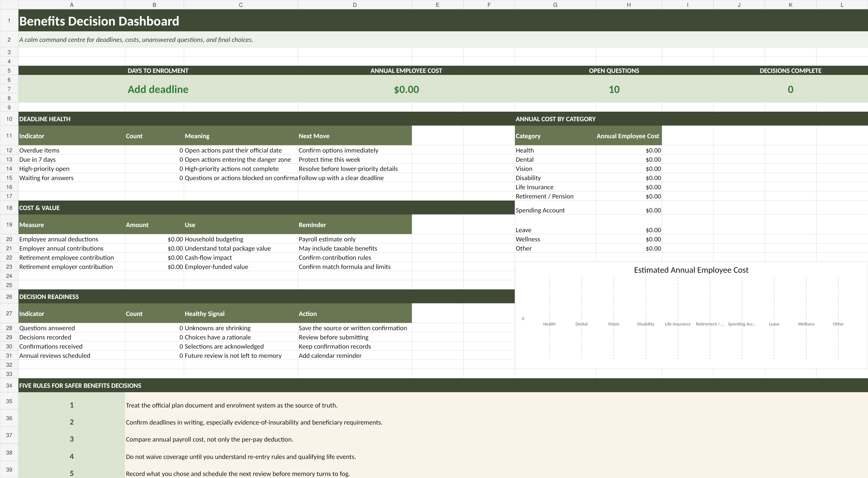Click column H header
Screen dimensions: 868x478
click(629, 5)
